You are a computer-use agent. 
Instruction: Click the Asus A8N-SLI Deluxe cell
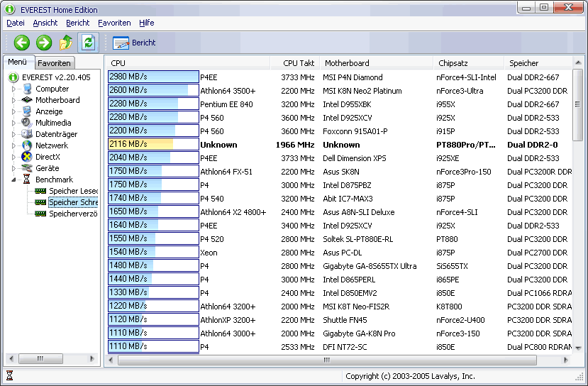point(358,212)
